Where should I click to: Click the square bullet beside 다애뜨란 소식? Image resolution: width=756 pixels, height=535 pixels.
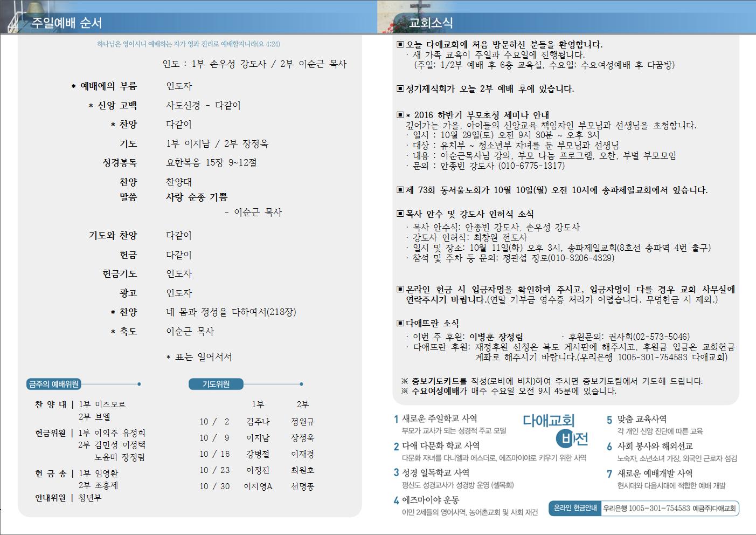coord(400,323)
